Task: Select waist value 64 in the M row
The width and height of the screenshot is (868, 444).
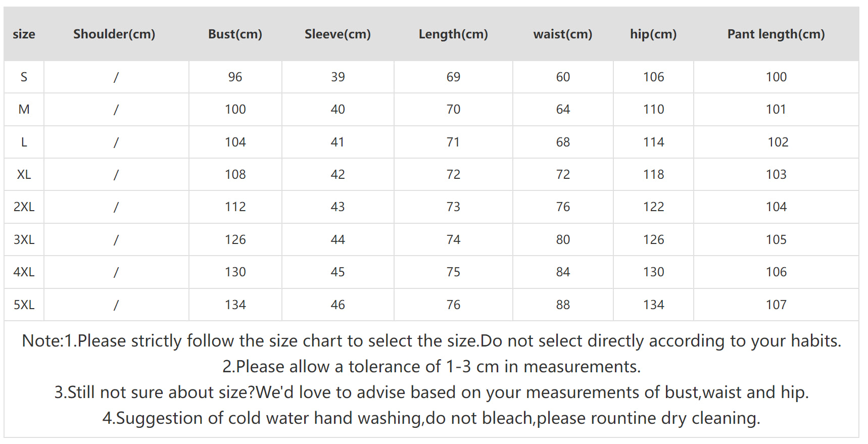Action: pos(563,109)
